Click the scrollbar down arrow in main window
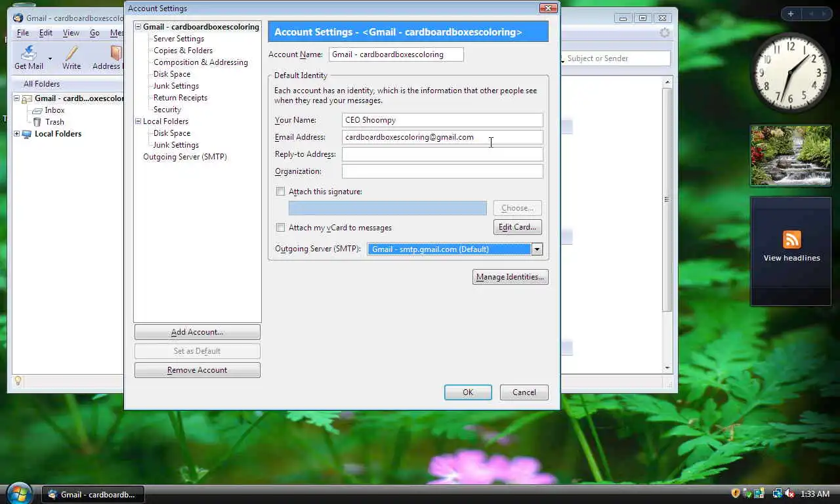Screen dimensions: 840x504 click(x=667, y=368)
